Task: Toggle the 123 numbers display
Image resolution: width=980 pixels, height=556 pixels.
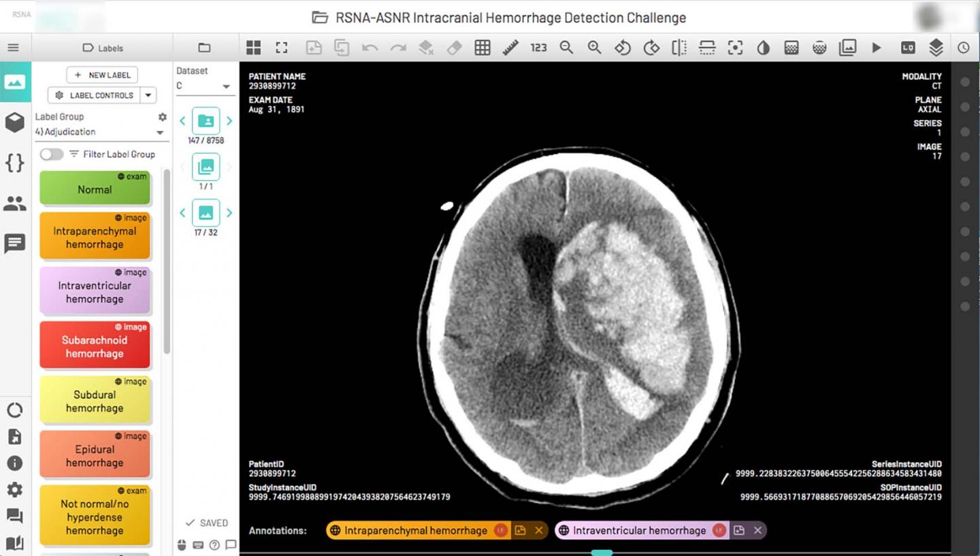Action: pos(538,48)
